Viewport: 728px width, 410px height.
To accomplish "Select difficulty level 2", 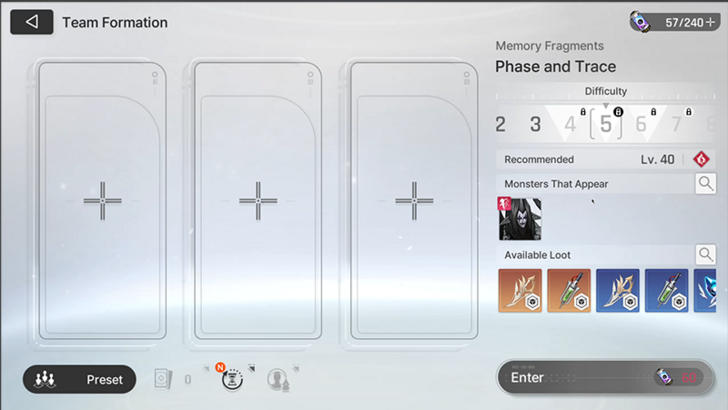I will click(x=500, y=124).
